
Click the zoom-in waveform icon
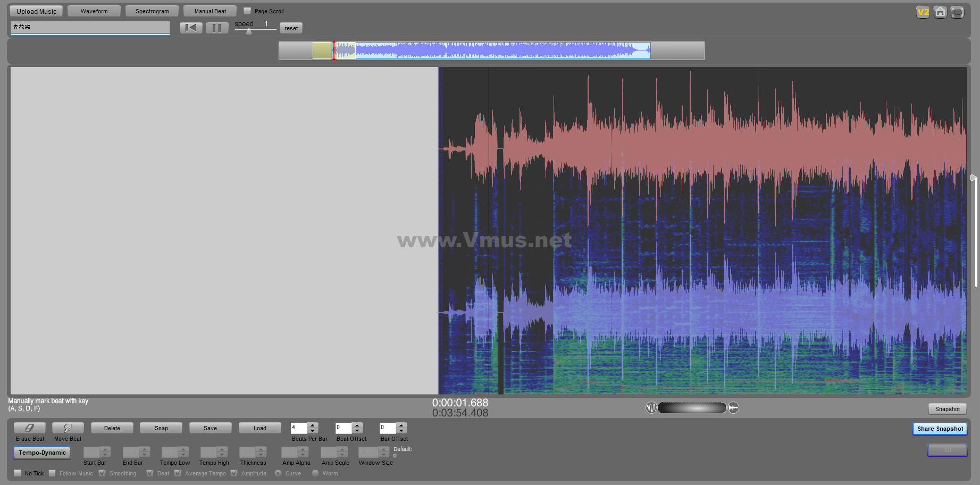733,408
